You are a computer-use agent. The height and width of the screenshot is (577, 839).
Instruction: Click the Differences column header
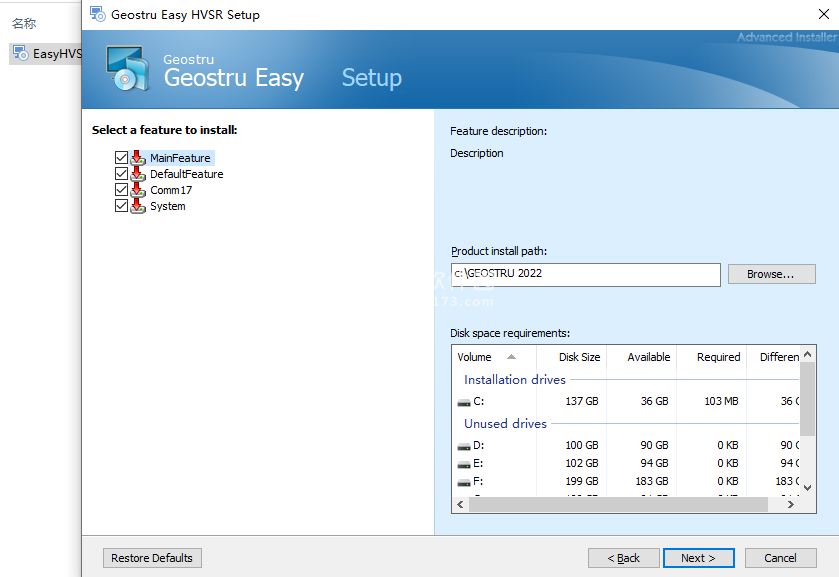pyautogui.click(x=773, y=357)
